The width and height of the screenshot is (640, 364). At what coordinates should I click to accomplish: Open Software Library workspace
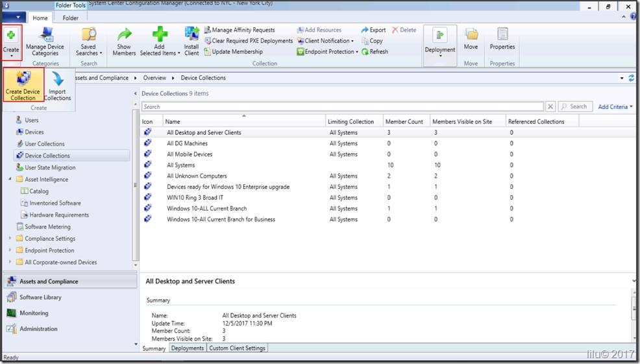pos(34,297)
